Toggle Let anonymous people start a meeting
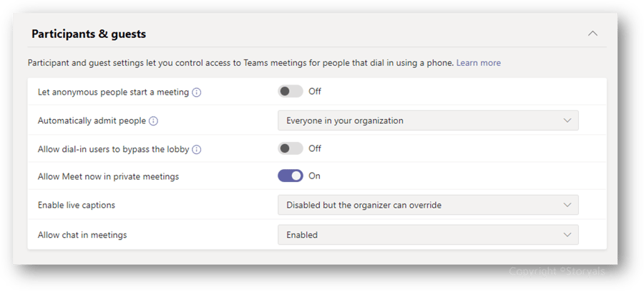Viewport: 644px width, 291px height. (x=291, y=91)
